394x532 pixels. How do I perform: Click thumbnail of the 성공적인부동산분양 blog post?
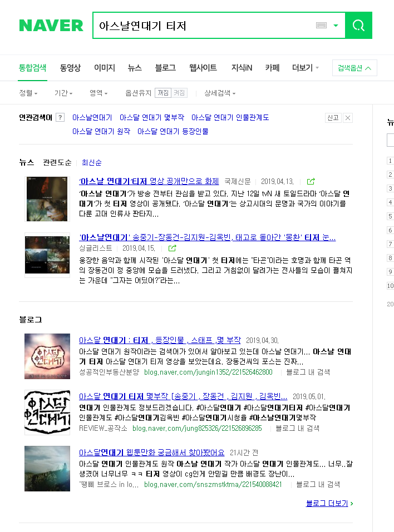47,356
